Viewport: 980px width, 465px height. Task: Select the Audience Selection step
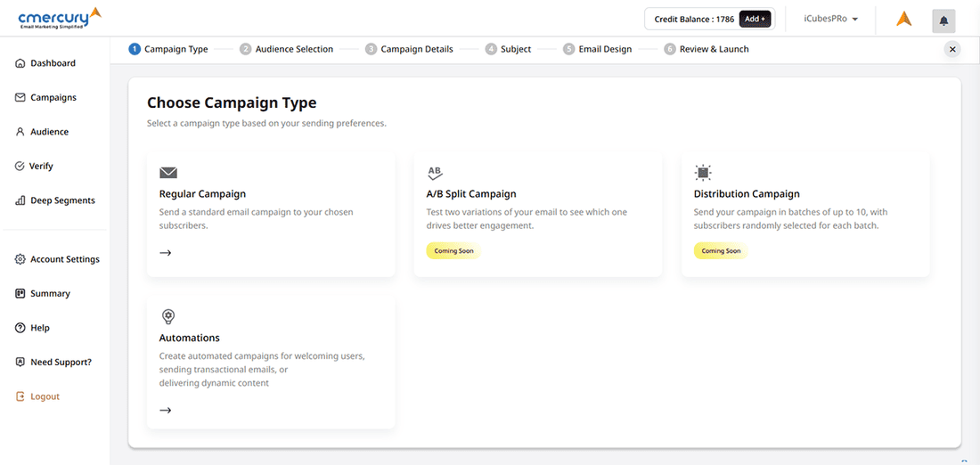pyautogui.click(x=293, y=49)
